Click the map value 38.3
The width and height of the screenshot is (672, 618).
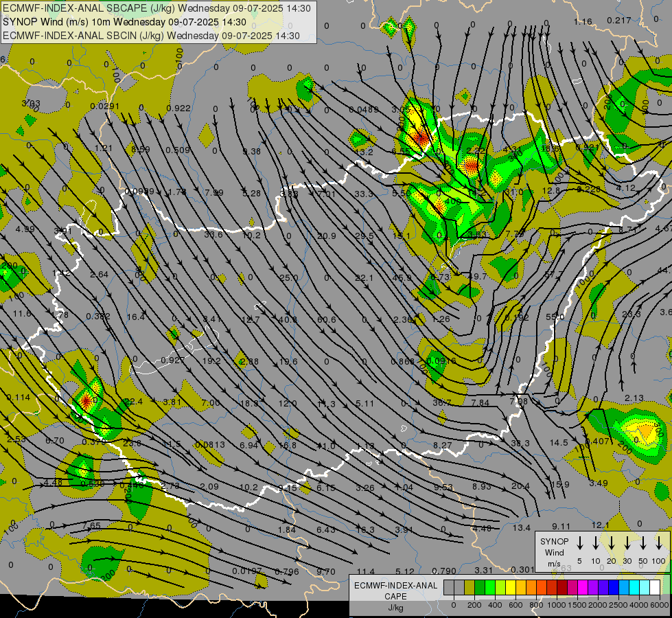click(520, 443)
